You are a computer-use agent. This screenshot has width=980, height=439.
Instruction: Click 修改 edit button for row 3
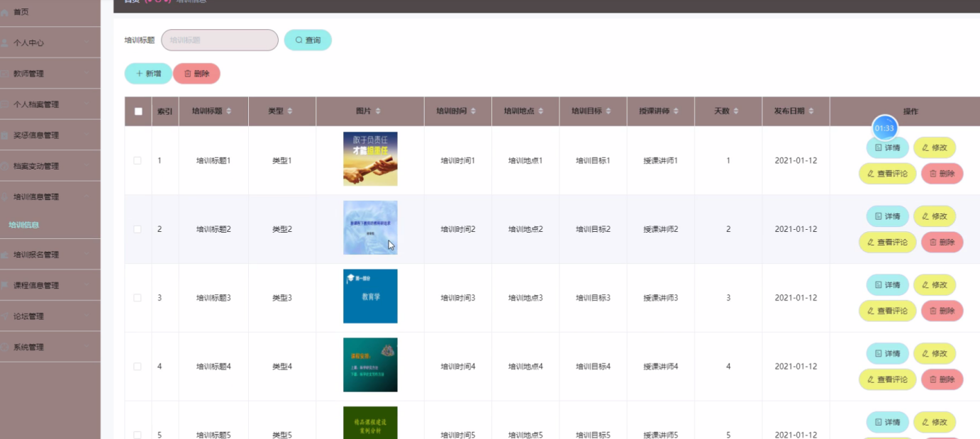click(934, 285)
